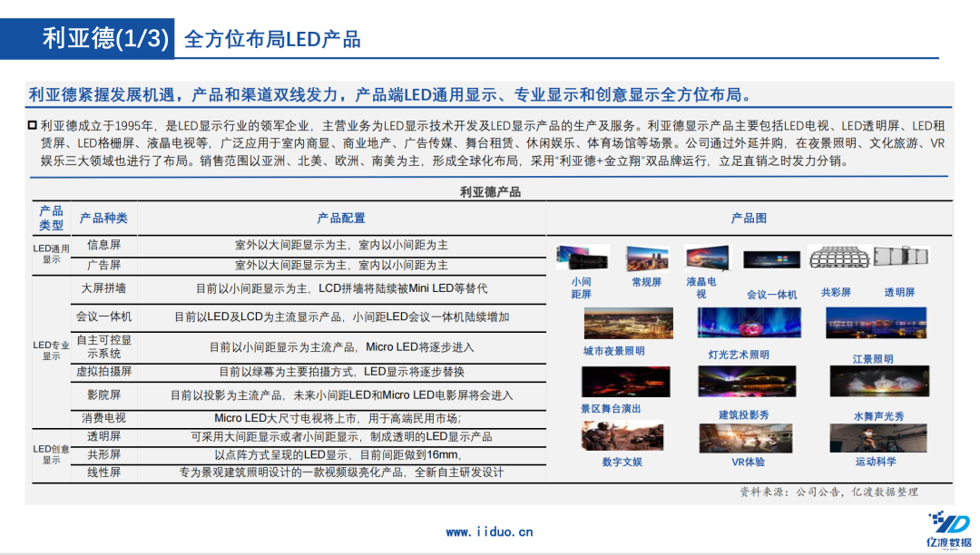Click the 液晶电视 product image
This screenshot has width=980, height=555.
707,258
